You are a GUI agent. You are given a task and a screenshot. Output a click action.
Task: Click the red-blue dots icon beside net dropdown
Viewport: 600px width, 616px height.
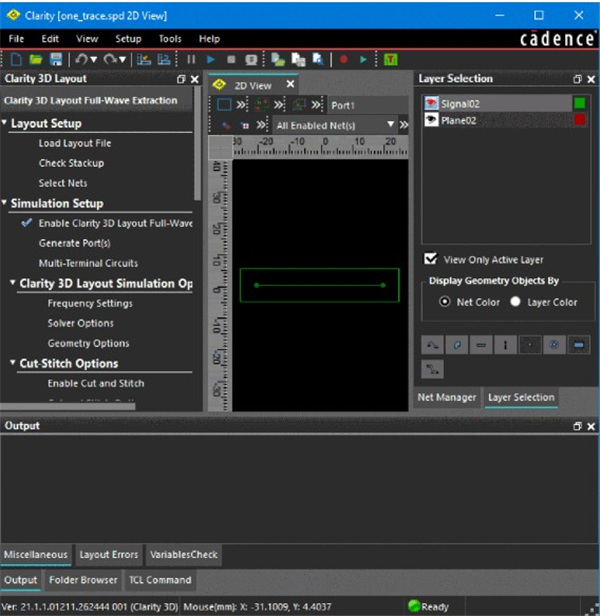point(226,126)
